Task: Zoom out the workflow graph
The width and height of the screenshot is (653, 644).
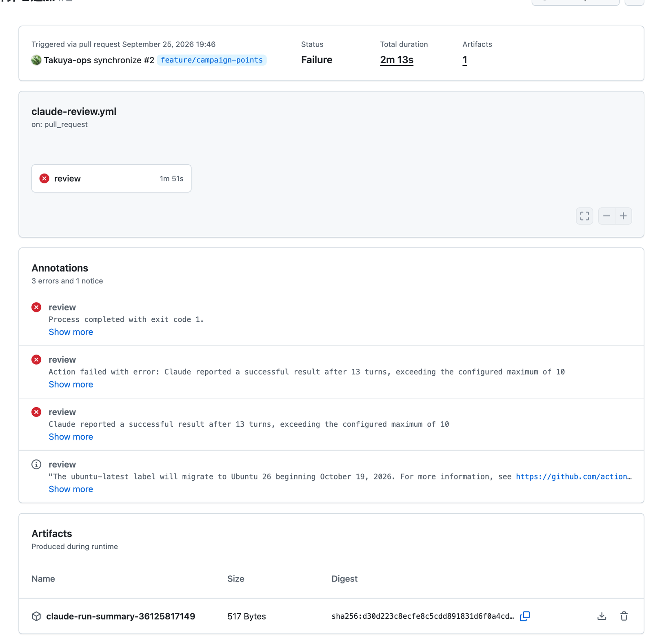Action: (606, 216)
